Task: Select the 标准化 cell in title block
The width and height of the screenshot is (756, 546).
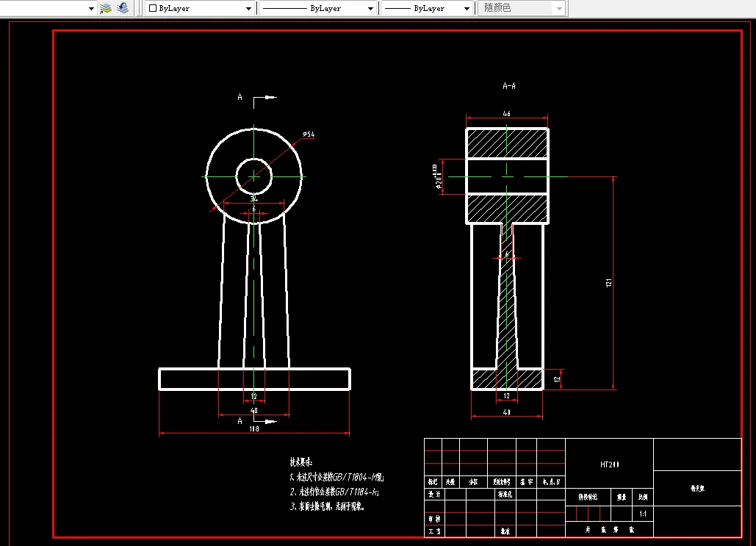Action: 505,495
